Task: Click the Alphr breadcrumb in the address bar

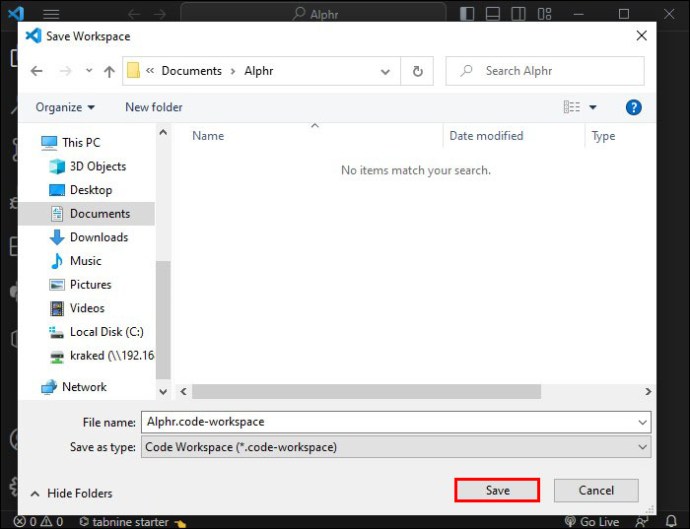Action: [x=259, y=71]
